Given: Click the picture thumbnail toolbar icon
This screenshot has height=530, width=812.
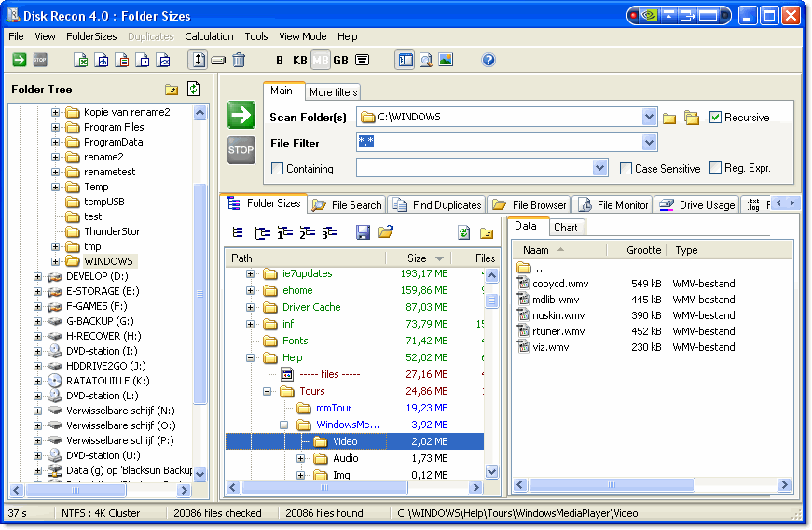Looking at the screenshot, I should pos(446,60).
